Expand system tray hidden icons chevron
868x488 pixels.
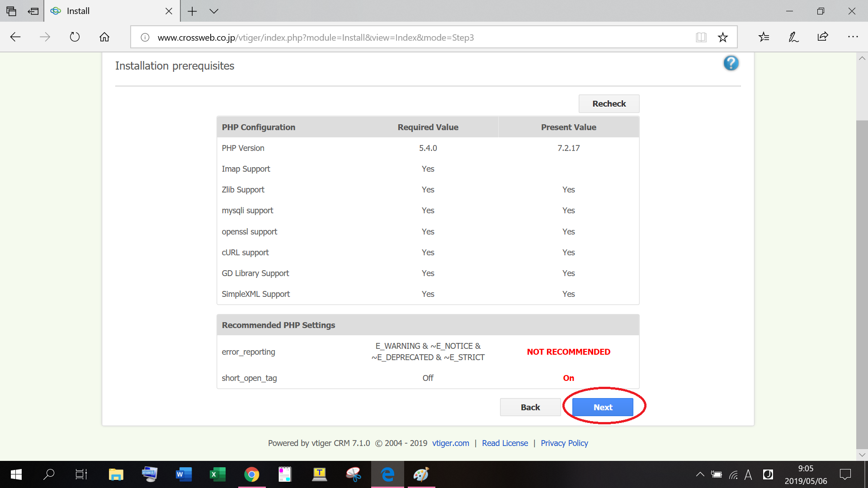(700, 474)
